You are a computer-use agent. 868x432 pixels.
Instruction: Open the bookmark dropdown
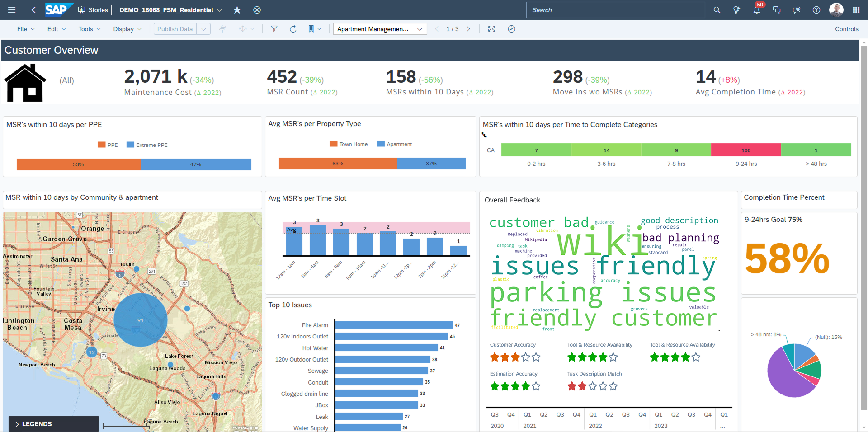point(315,29)
